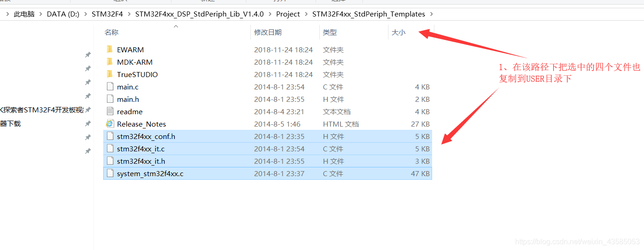Expand chevron after DATA (D:) breadcrumb
The width and height of the screenshot is (644, 250).
[85, 14]
